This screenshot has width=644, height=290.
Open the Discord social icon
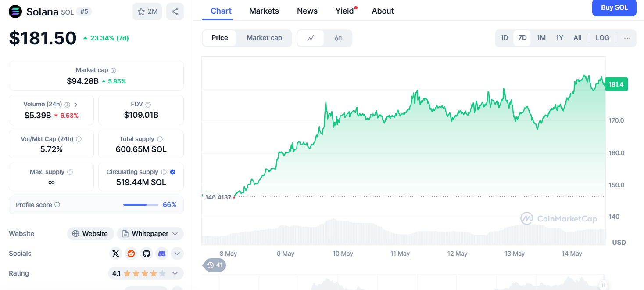coord(162,254)
